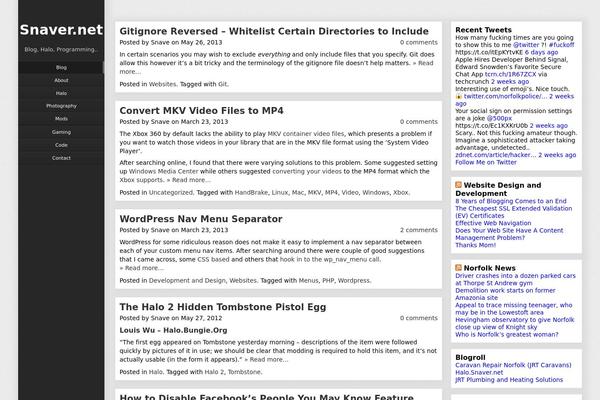Click Read more in Gitignore post
The height and width of the screenshot is (400, 600).
point(423,63)
